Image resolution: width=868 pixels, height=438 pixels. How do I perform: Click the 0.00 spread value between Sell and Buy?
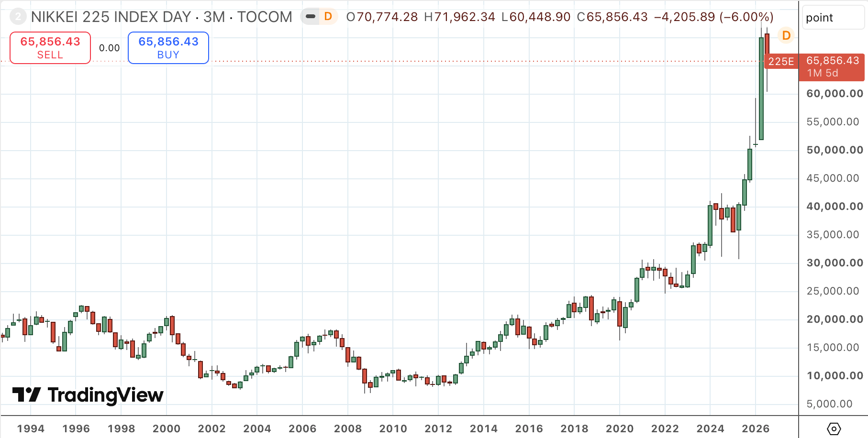point(110,48)
